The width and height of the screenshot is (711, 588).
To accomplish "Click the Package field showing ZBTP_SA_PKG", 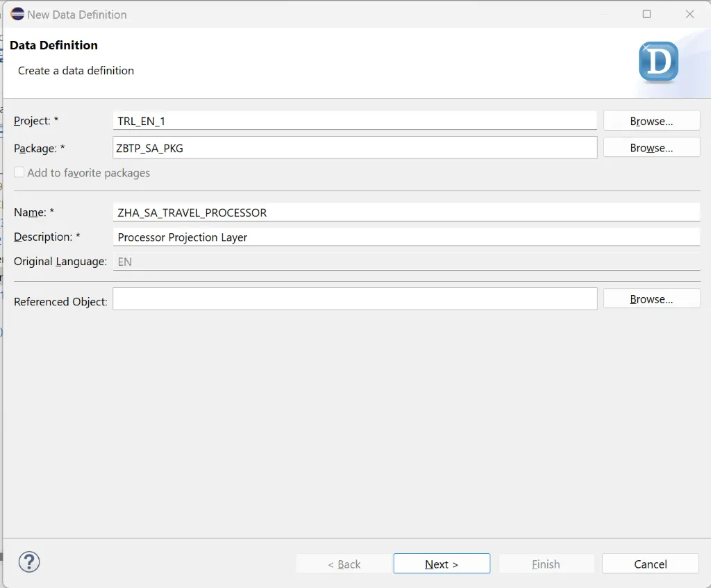I will click(355, 147).
